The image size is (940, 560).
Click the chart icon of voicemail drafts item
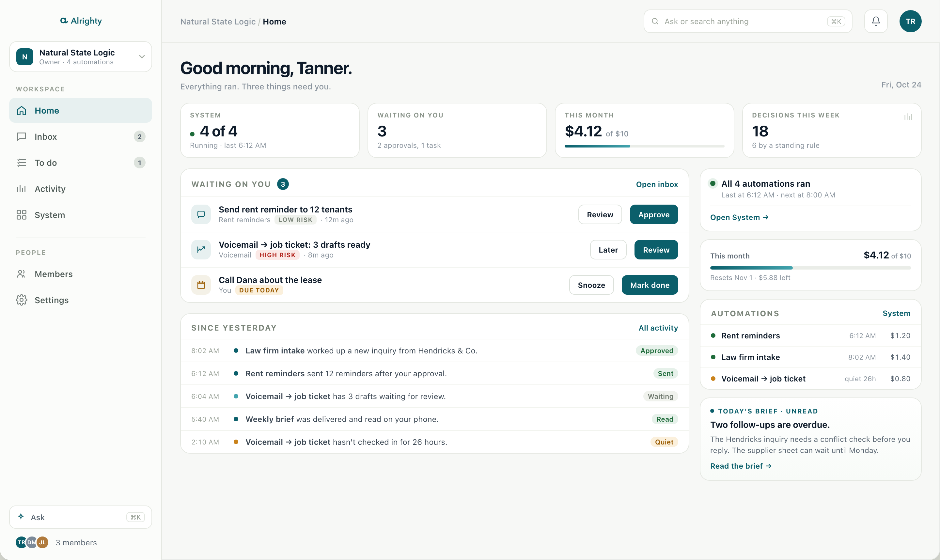click(201, 249)
